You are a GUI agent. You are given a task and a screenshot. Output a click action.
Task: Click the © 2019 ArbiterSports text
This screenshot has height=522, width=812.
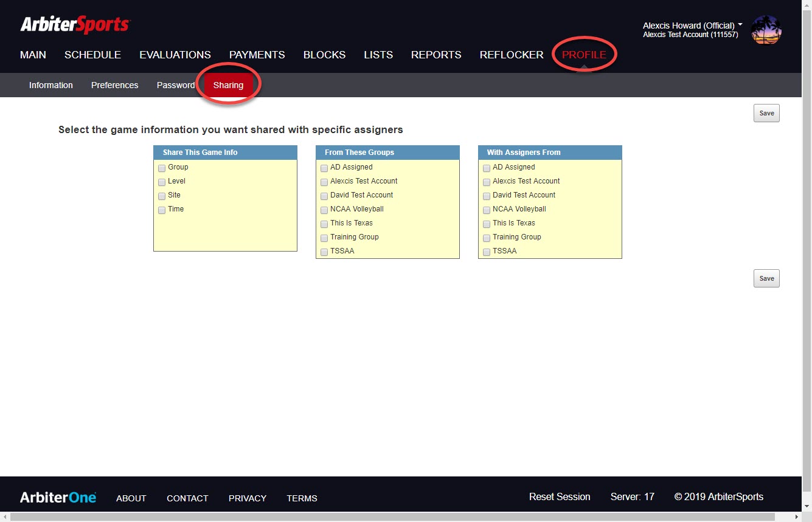pyautogui.click(x=719, y=497)
